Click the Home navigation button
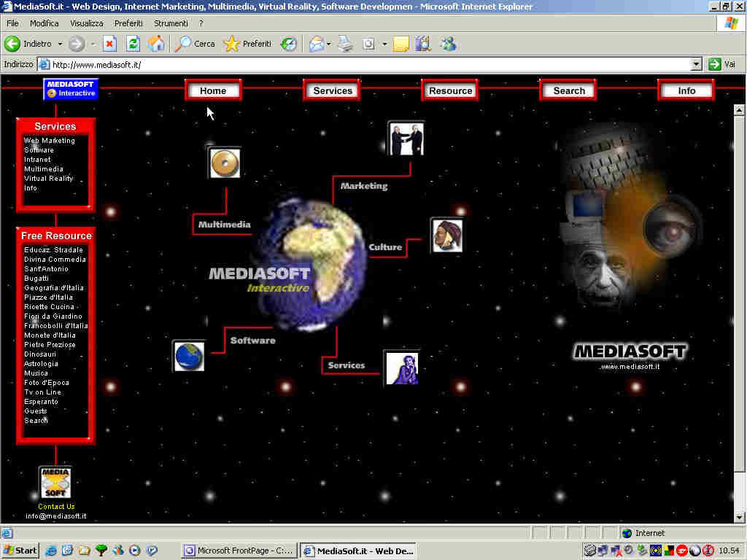Viewport: 747px width, 560px height. point(213,90)
